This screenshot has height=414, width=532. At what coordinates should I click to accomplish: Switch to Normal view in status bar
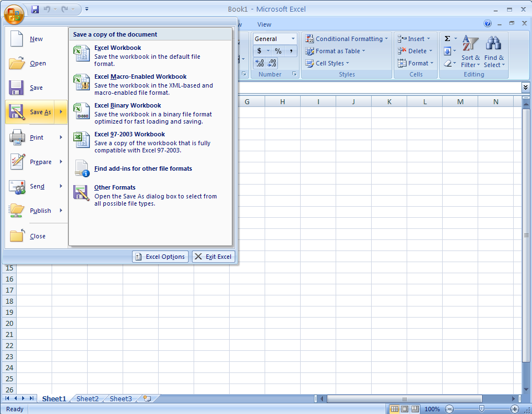coord(394,409)
